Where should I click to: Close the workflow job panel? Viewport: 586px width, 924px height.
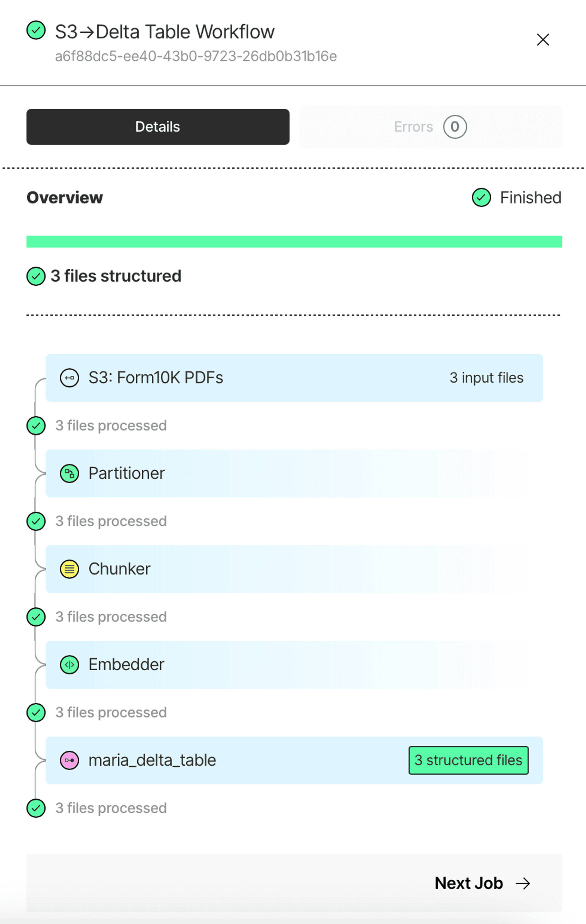click(x=543, y=39)
